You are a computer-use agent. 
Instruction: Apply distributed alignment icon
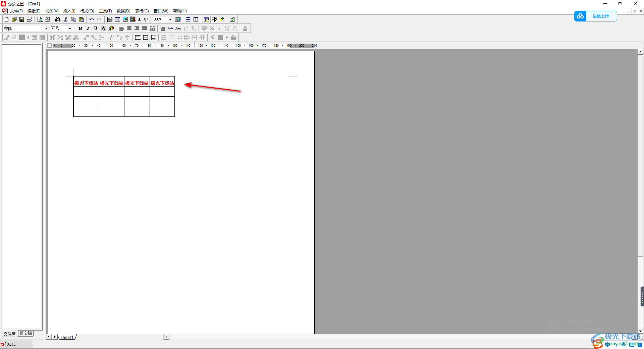(152, 29)
